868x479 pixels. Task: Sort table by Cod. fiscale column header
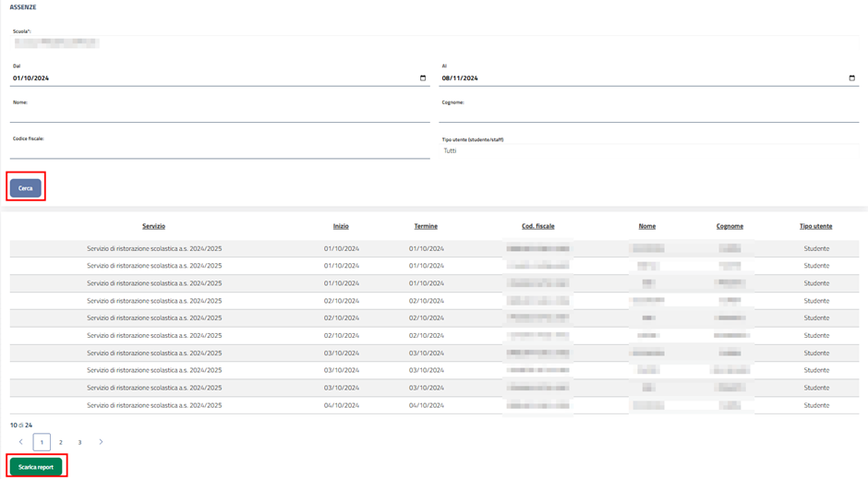pyautogui.click(x=537, y=226)
